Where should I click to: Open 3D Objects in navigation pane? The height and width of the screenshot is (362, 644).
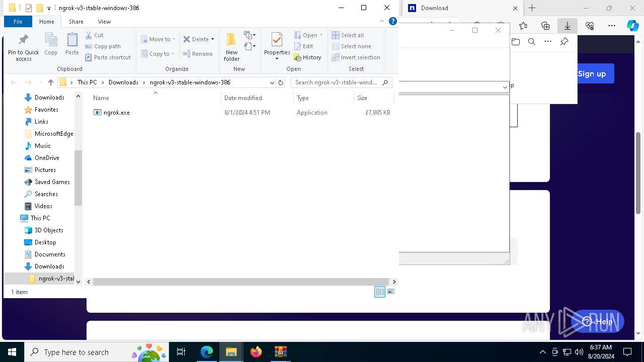49,230
